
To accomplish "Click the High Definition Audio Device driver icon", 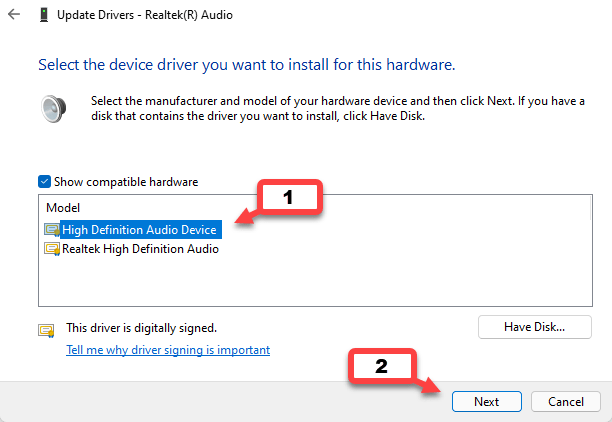I will tap(52, 230).
